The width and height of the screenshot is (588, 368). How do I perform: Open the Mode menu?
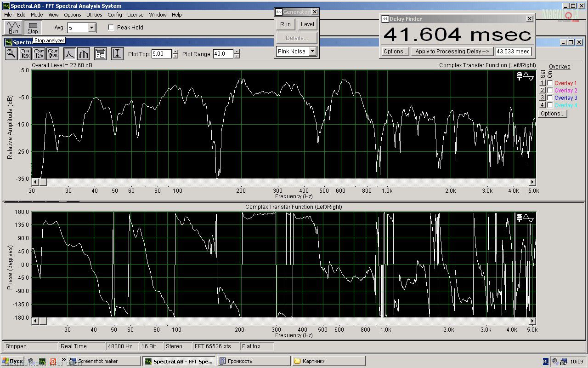37,15
